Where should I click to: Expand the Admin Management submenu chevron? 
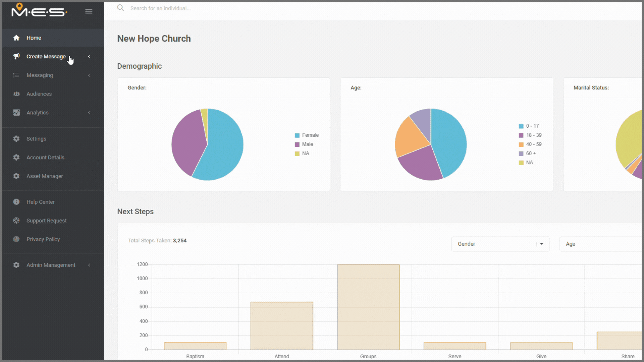[89, 265]
